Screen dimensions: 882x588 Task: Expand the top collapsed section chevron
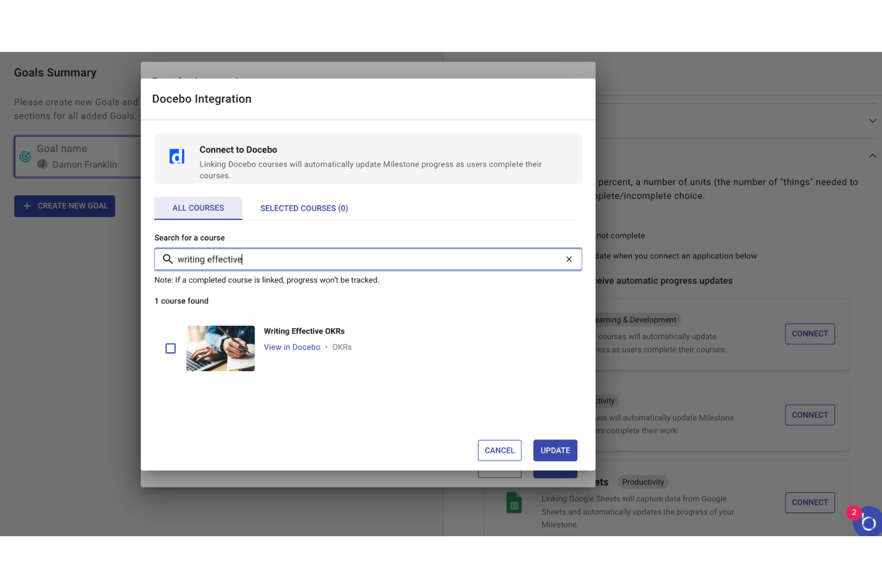[x=872, y=120]
